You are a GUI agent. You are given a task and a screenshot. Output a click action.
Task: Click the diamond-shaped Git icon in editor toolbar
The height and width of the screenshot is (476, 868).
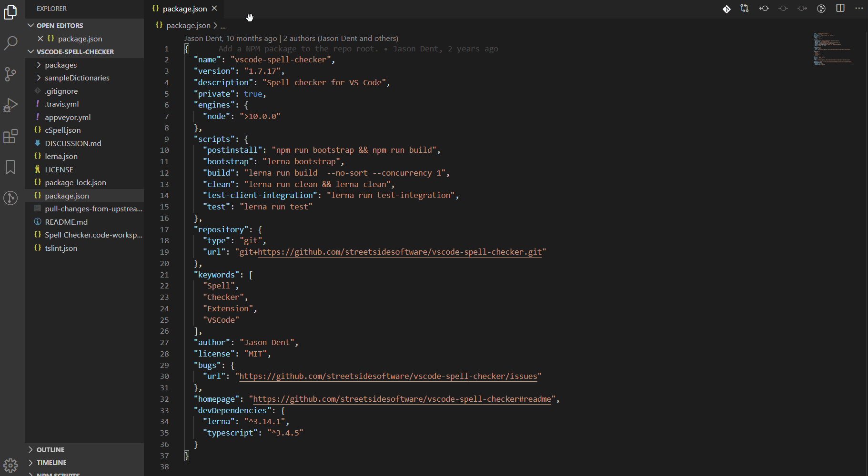[727, 9]
